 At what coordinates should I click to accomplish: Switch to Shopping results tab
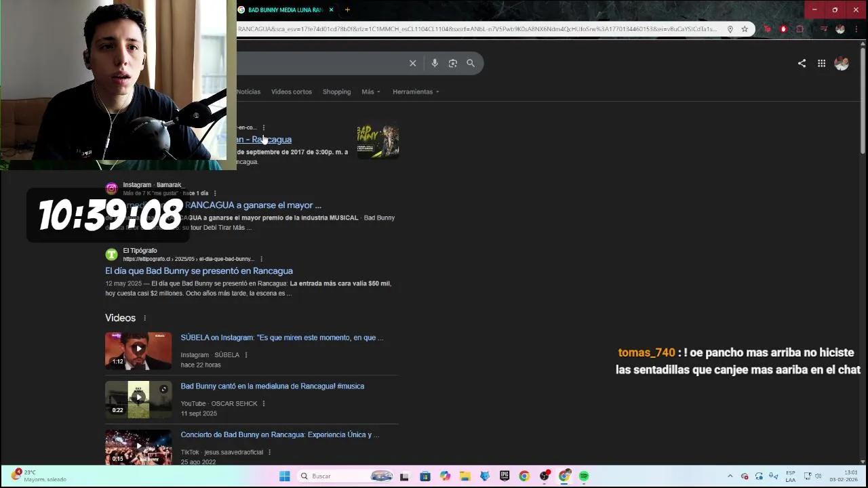coord(336,91)
